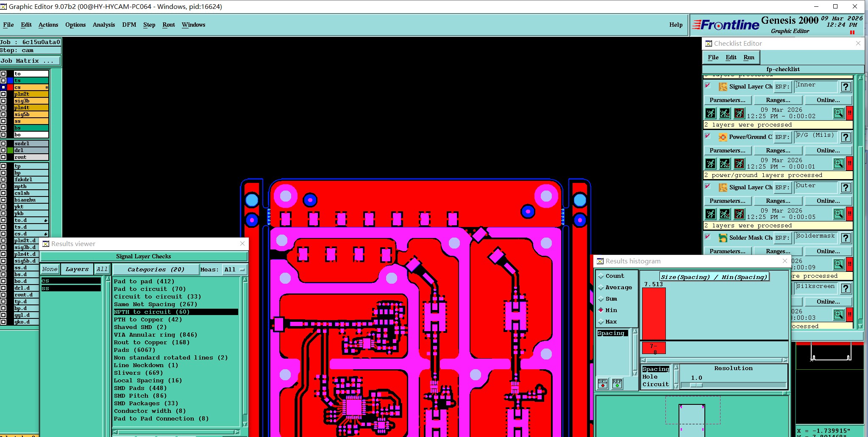Open help for Silkscreen check
This screenshot has height=437, width=868.
pos(846,288)
